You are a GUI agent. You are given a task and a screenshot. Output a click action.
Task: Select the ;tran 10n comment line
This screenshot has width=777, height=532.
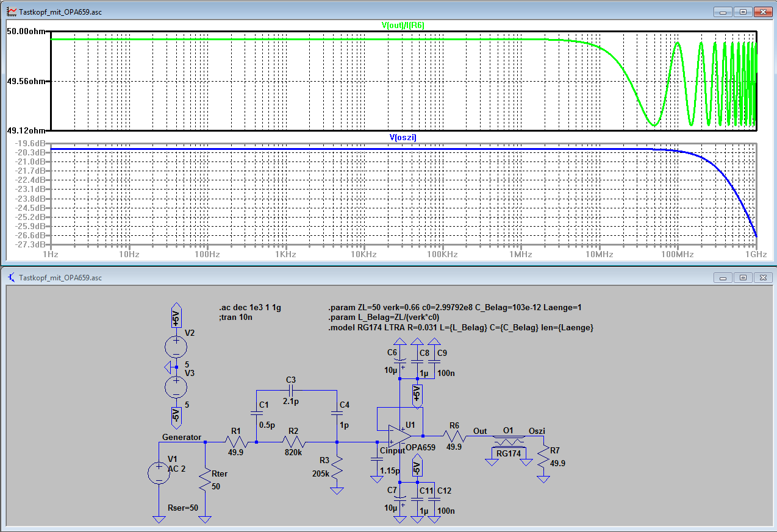236,317
